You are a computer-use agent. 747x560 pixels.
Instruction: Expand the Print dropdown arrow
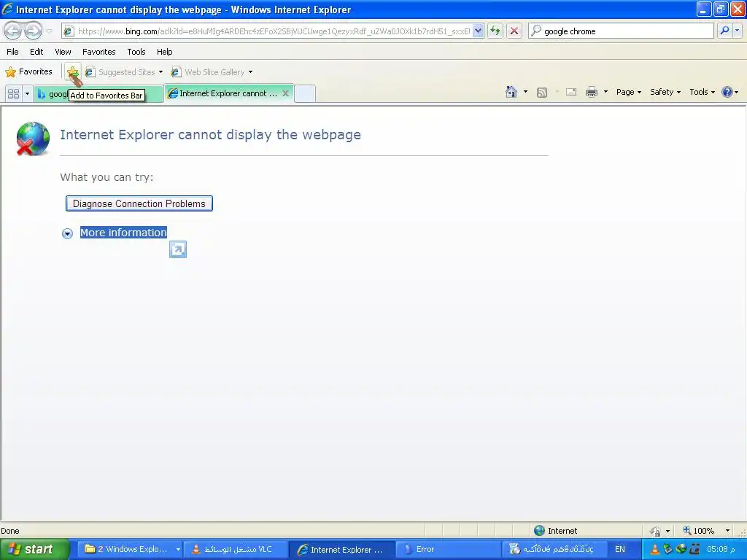(605, 92)
